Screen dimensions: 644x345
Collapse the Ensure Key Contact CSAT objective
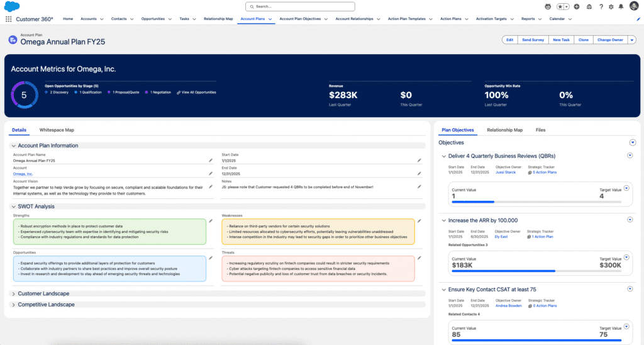point(443,290)
